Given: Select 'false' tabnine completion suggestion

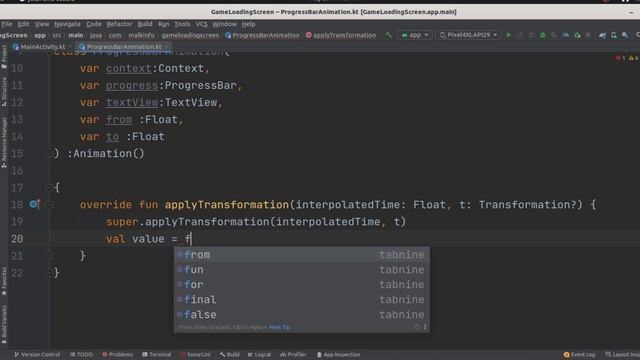Looking at the screenshot, I should coord(302,315).
